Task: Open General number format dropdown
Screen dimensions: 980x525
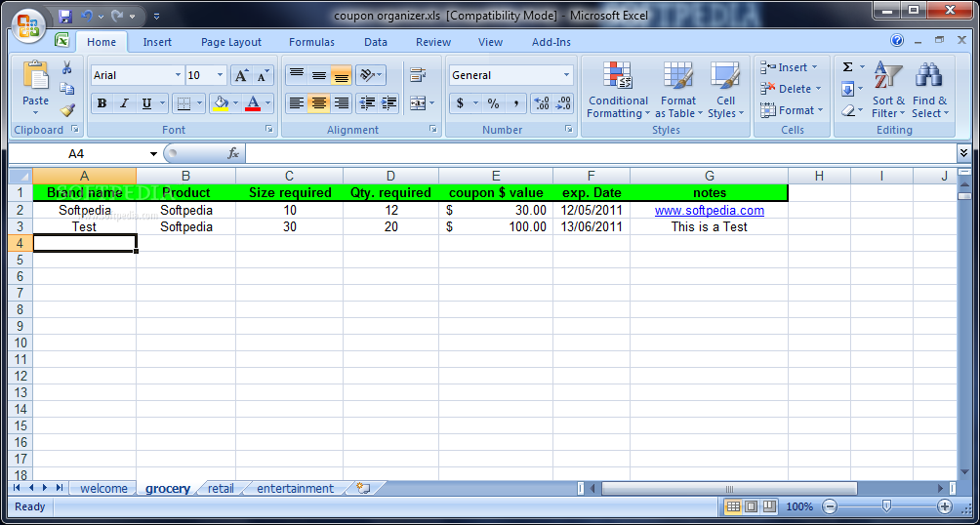Action: (567, 75)
